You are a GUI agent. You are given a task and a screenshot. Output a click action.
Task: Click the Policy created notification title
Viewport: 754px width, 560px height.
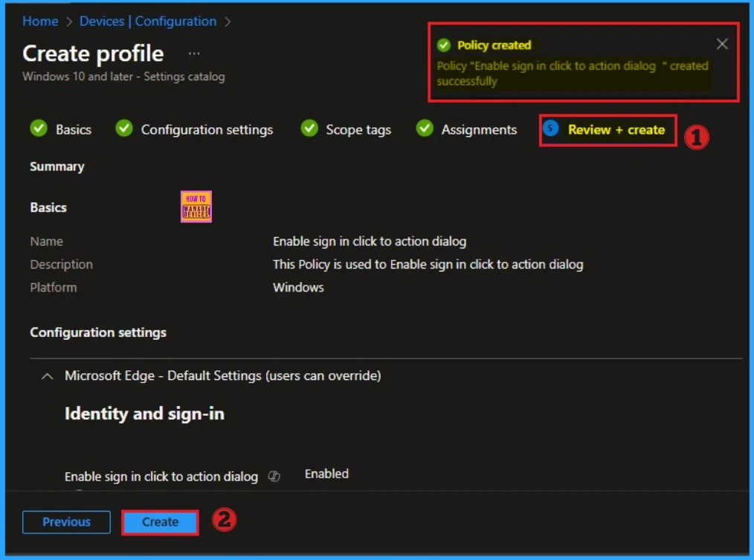coord(494,45)
